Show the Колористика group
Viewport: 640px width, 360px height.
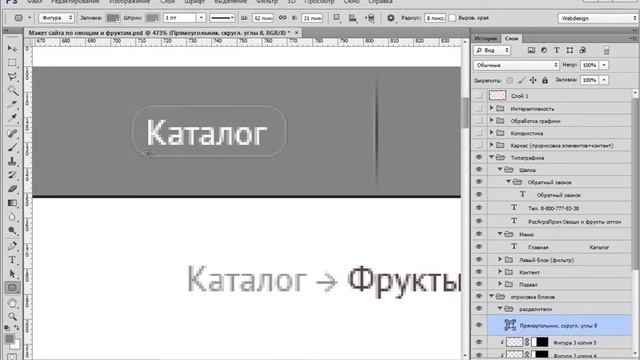click(479, 133)
